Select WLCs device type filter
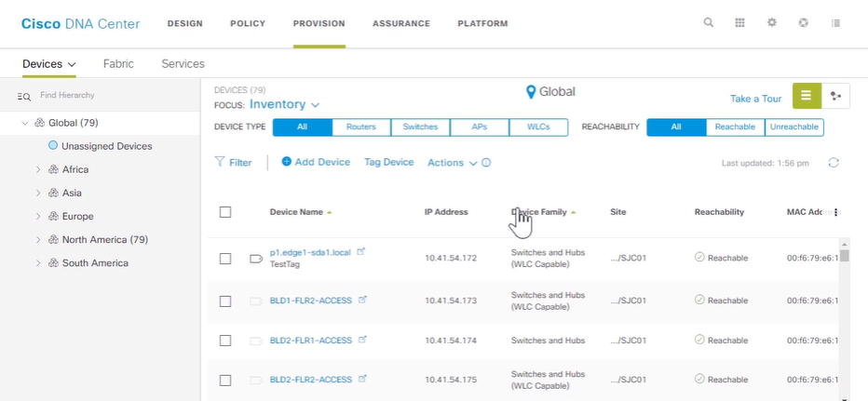Viewport: 868px width, 401px height. pos(538,127)
